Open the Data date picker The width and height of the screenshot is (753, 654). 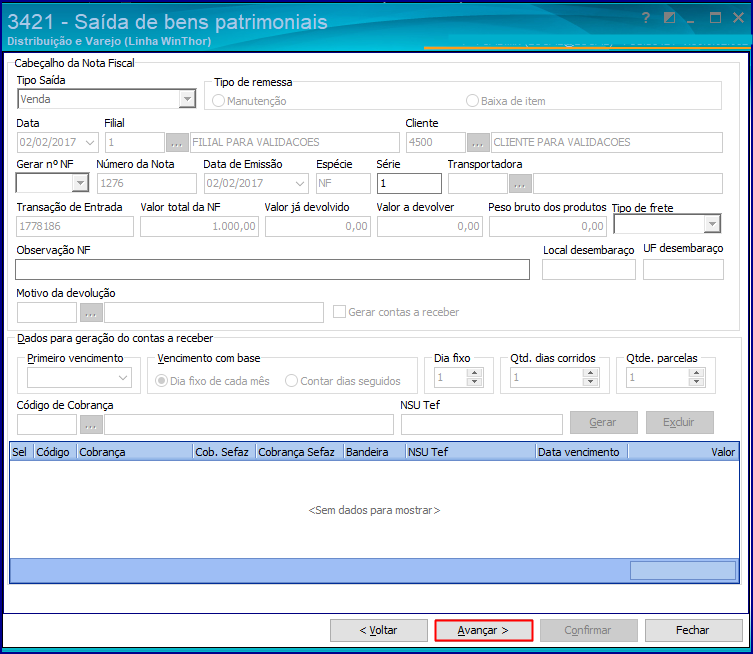point(89,143)
